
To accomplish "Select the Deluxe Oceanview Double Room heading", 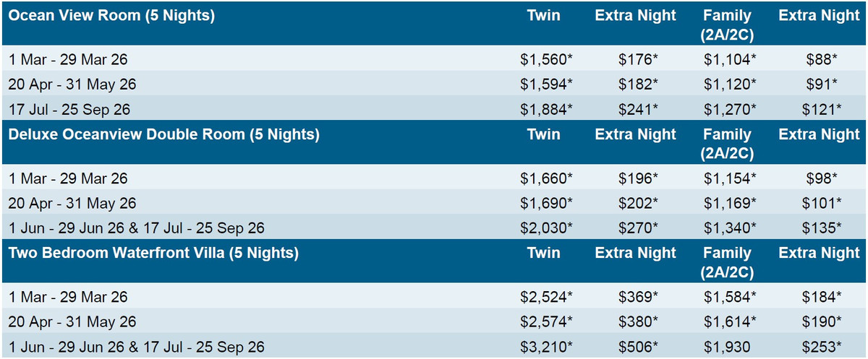I will click(164, 134).
